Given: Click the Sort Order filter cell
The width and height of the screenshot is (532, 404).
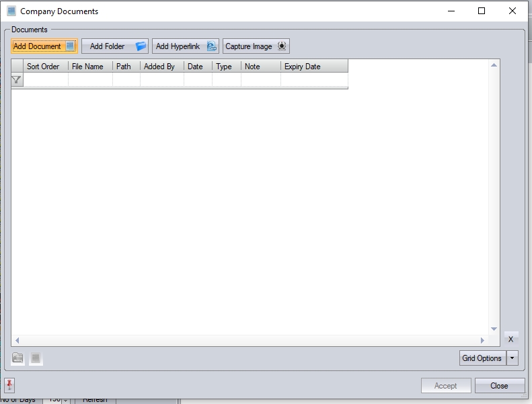Looking at the screenshot, I should pyautogui.click(x=46, y=80).
